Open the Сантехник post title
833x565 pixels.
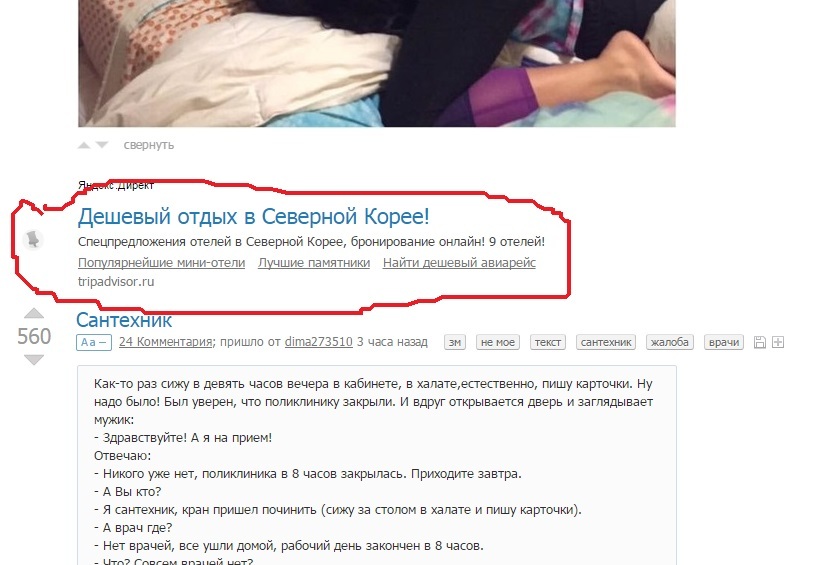124,320
